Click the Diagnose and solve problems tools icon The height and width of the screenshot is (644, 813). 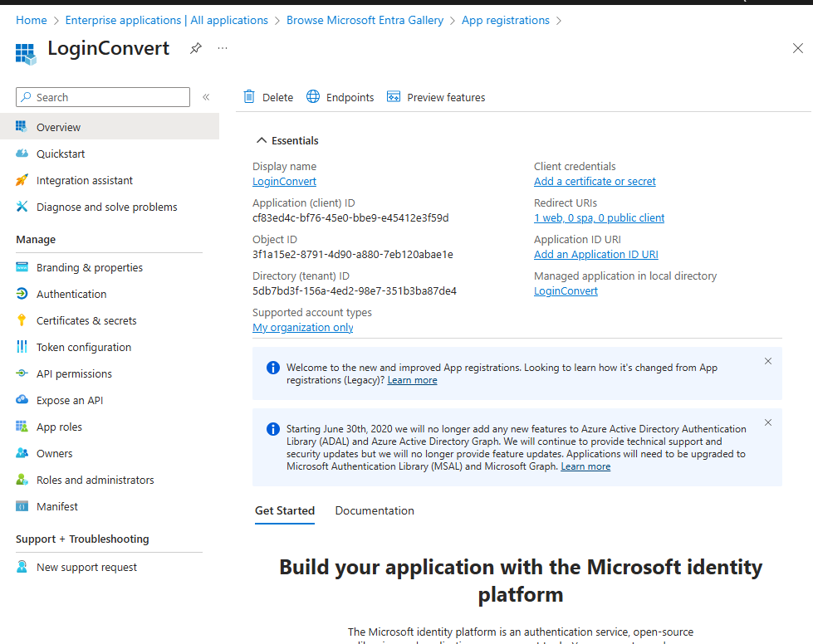(22, 206)
